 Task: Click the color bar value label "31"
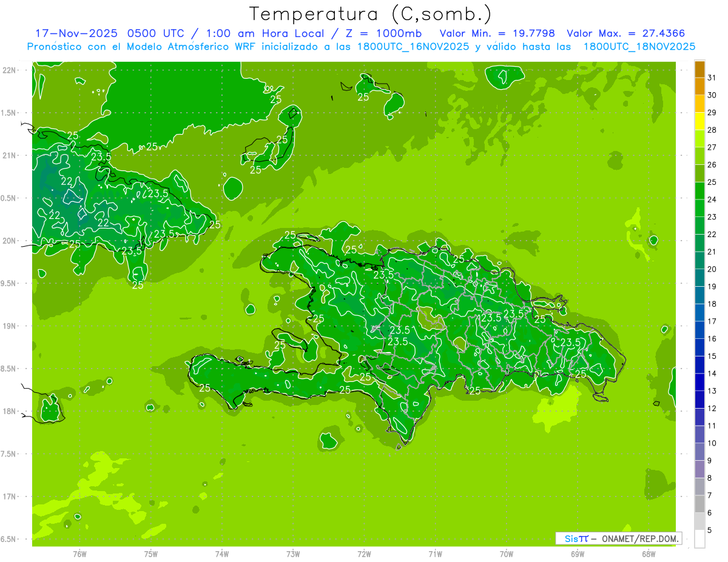712,78
